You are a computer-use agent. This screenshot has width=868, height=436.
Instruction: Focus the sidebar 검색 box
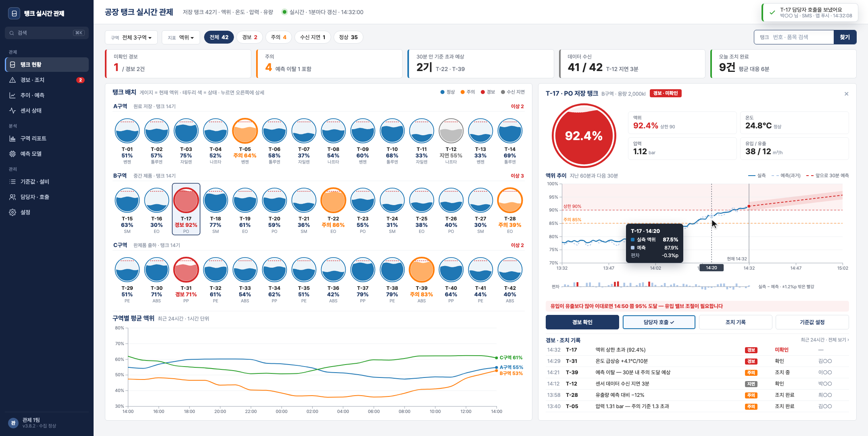[x=47, y=33]
